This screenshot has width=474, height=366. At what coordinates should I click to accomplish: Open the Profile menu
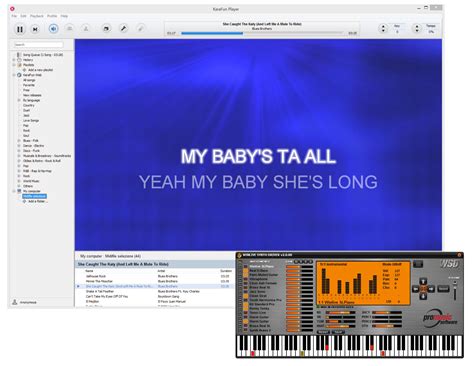point(52,16)
